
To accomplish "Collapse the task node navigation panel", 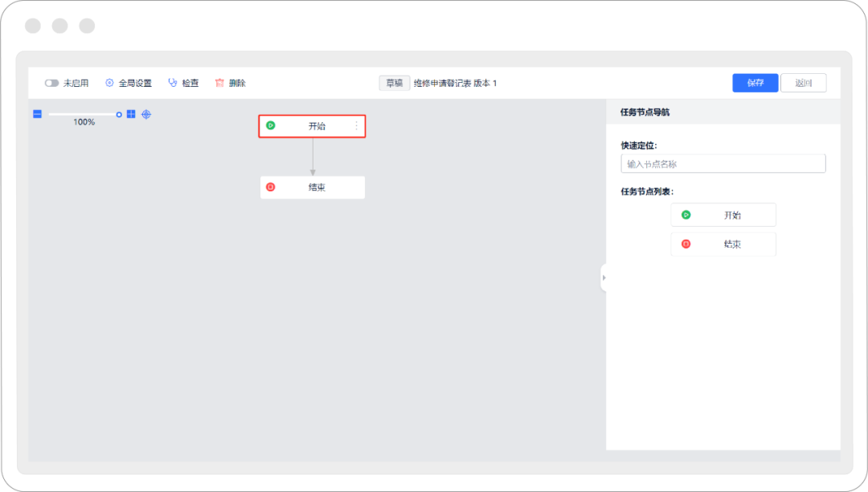I will [604, 277].
